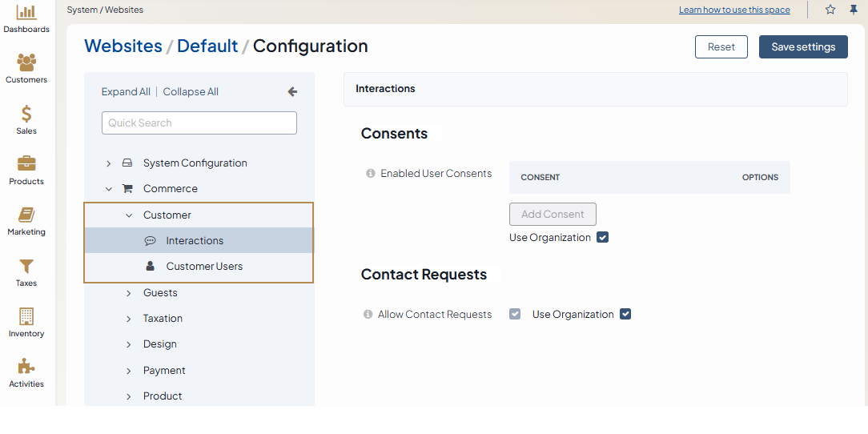
Task: Collapse the Commerce tree node
Action: point(109,189)
